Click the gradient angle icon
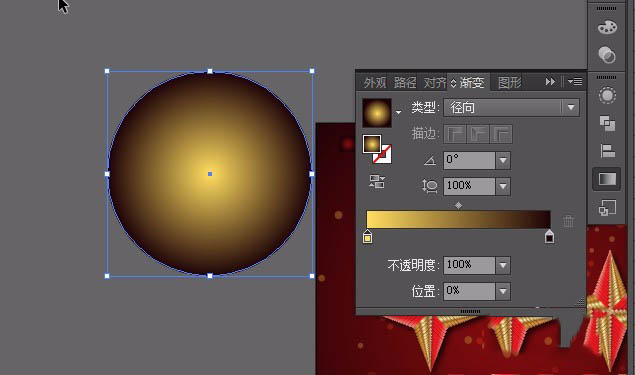 429,161
